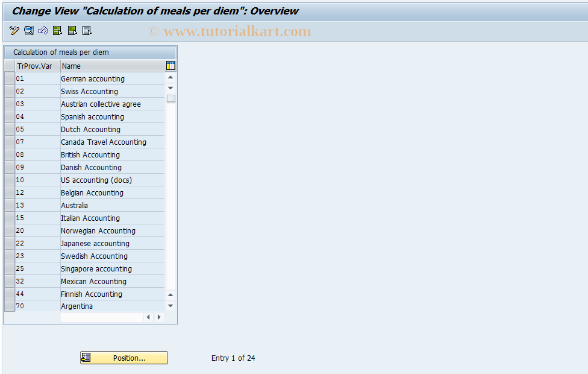This screenshot has height=374, width=588.
Task: Click the Name column header
Action: coord(113,66)
